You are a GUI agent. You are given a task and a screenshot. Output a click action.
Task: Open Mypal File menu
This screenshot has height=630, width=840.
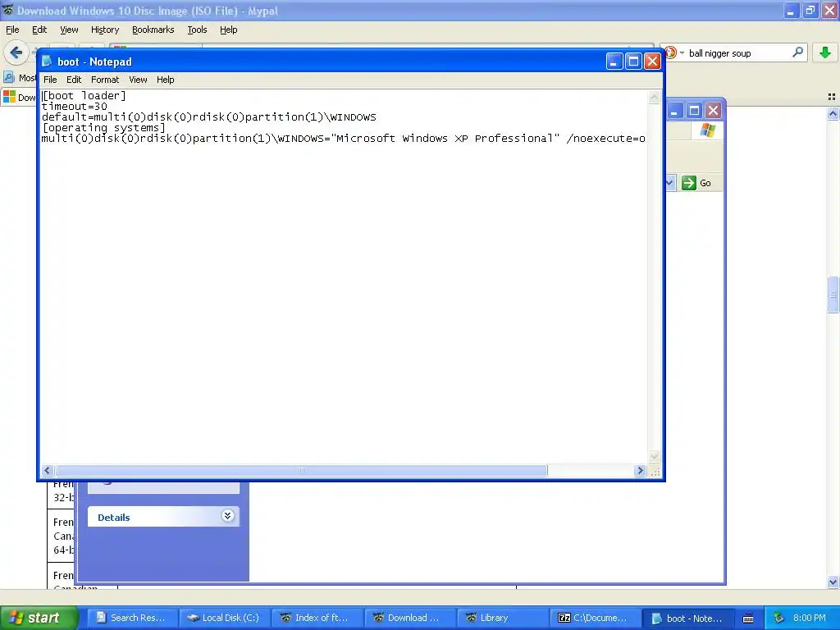pos(12,30)
